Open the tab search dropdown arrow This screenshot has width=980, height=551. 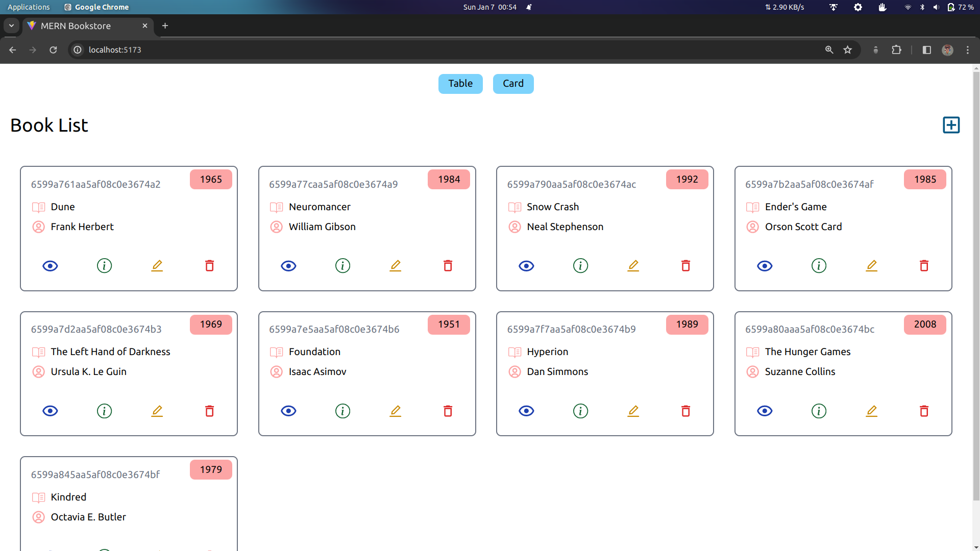[x=11, y=26]
